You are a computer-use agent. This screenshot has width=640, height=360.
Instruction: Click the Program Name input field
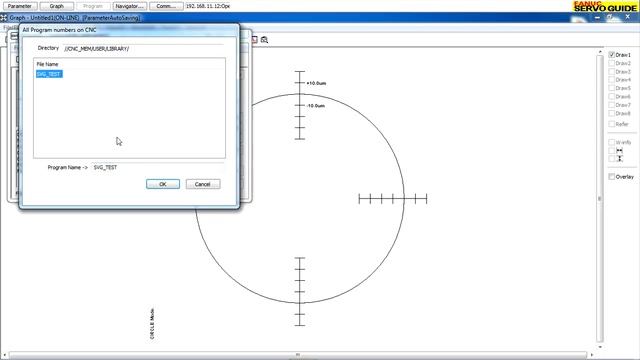tap(157, 167)
